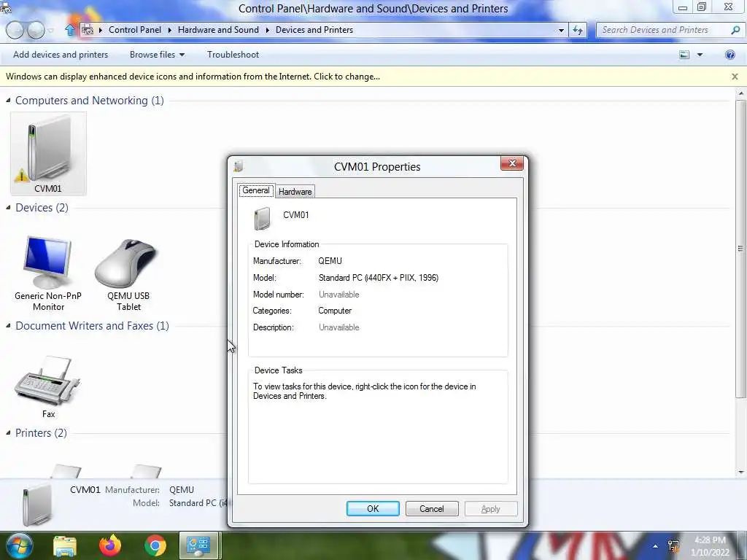Image resolution: width=747 pixels, height=560 pixels.
Task: Open the Help question mark icon
Action: click(729, 55)
